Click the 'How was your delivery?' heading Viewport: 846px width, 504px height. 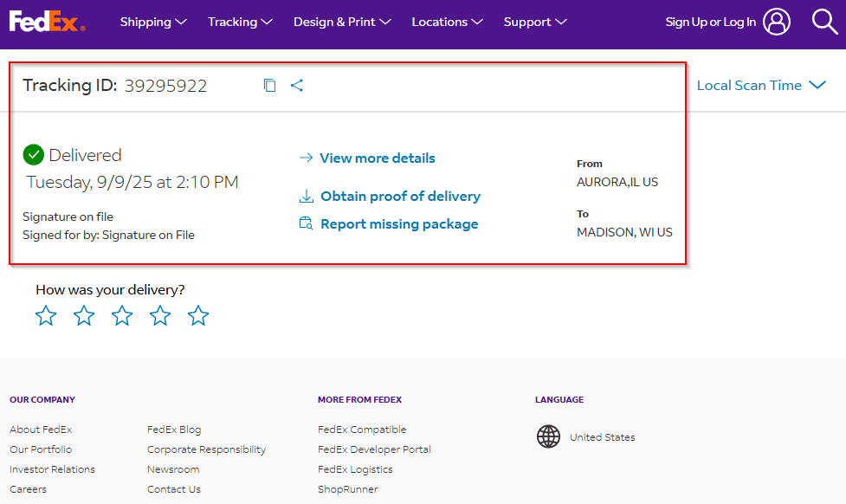(110, 290)
